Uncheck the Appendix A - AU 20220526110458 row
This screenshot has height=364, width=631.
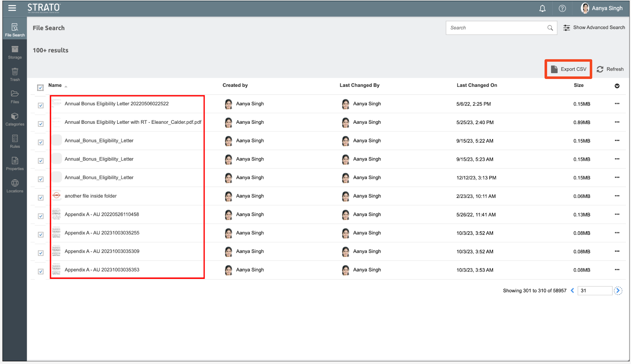41,216
